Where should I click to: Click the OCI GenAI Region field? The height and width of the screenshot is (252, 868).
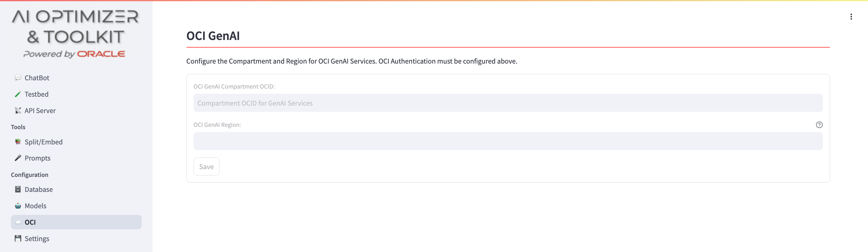[508, 141]
